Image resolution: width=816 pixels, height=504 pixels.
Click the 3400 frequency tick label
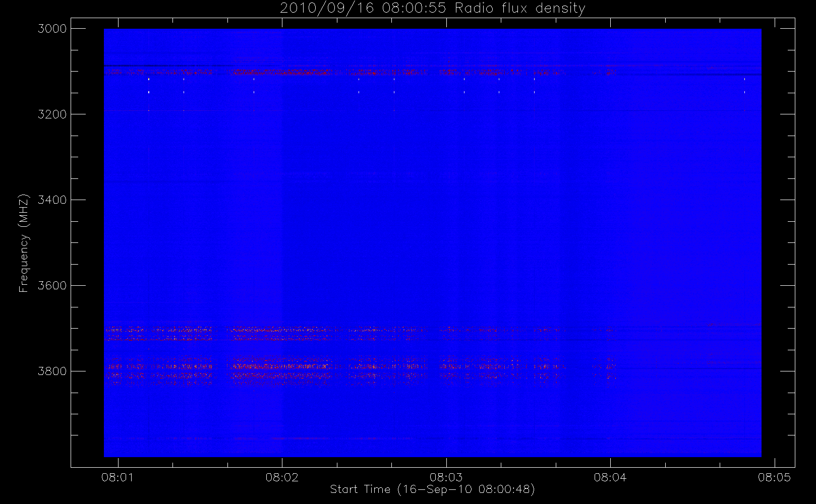52,200
